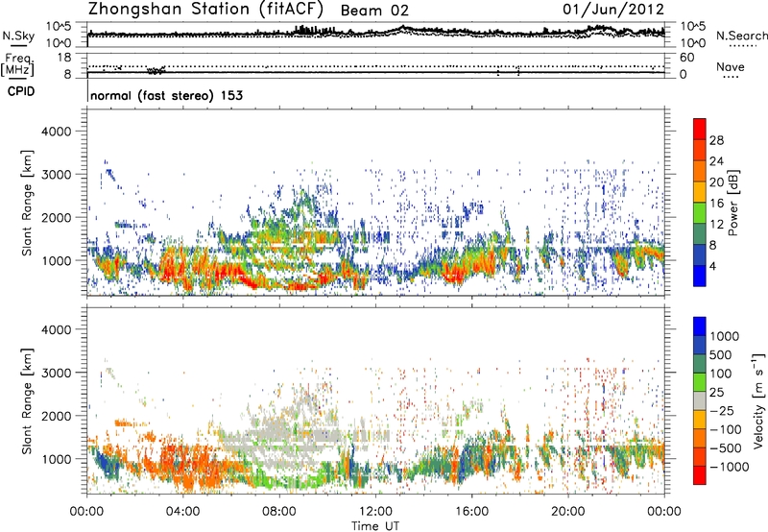Select the 20 dB color bar label
Image resolution: width=768 pixels, height=532 pixels.
(x=716, y=182)
